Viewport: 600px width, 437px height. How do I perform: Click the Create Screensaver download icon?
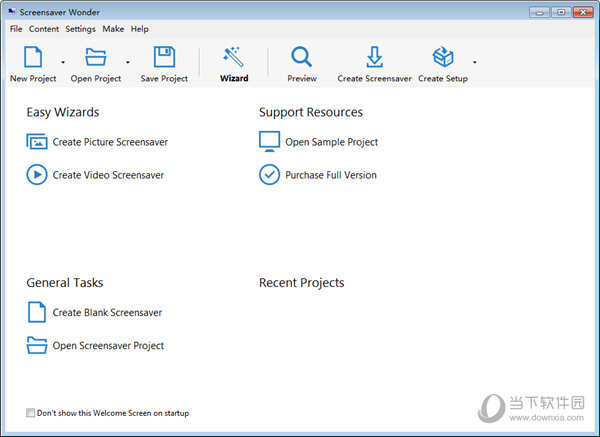(374, 57)
